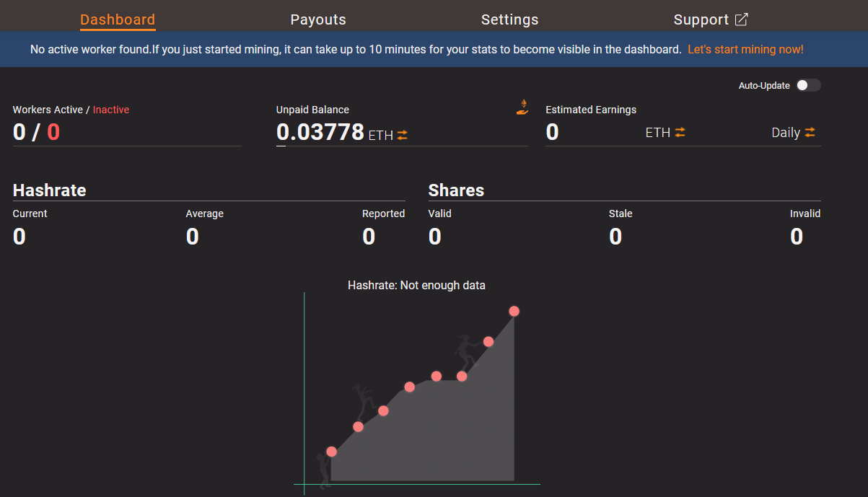
Task: Click swap icon next to Unpaid Balance ETH
Action: coord(403,135)
